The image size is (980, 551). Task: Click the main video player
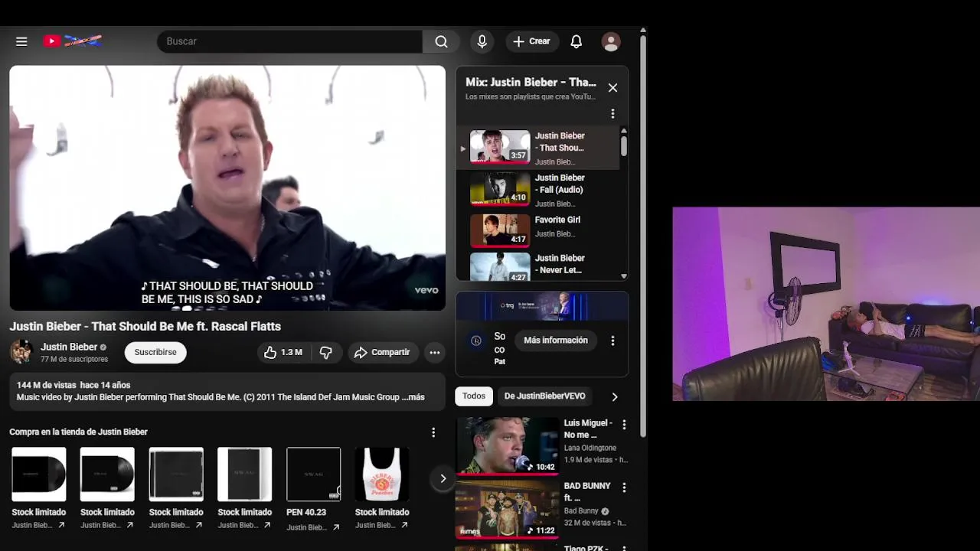tap(227, 187)
